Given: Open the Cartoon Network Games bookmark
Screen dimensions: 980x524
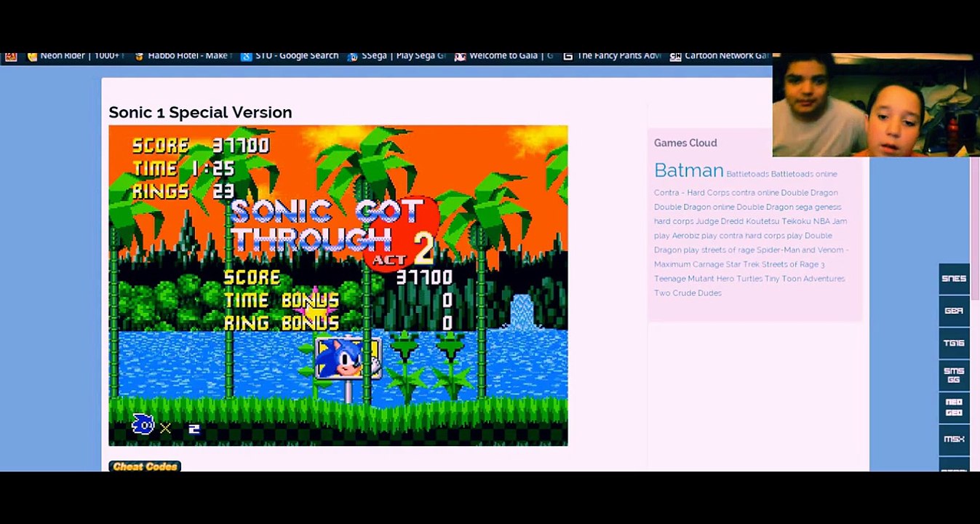Looking at the screenshot, I should [x=719, y=56].
